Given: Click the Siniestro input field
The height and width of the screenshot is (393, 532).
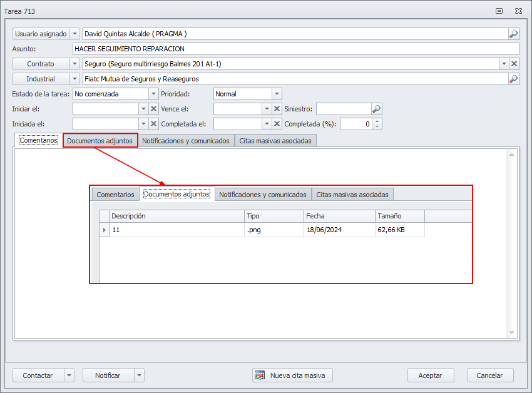Looking at the screenshot, I should click(x=344, y=109).
